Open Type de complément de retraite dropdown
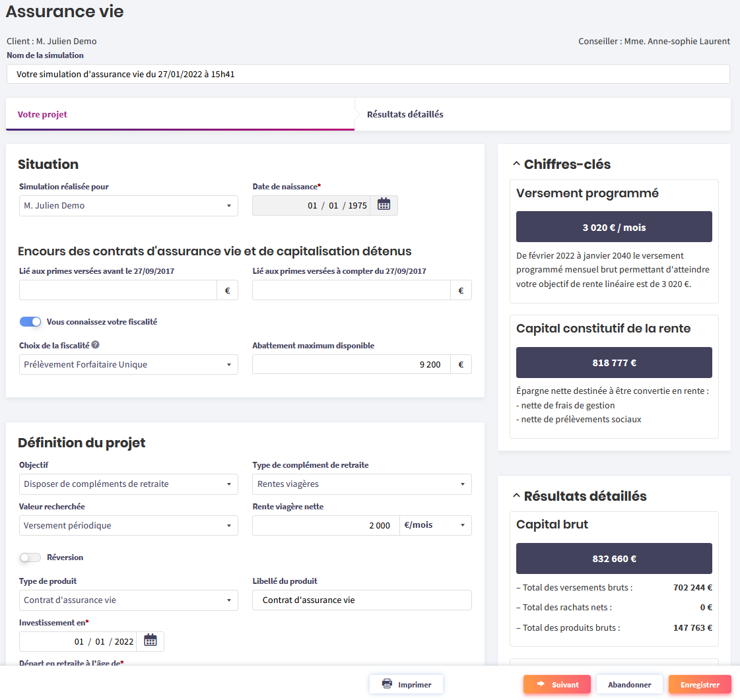The height and width of the screenshot is (700, 740). point(362,484)
